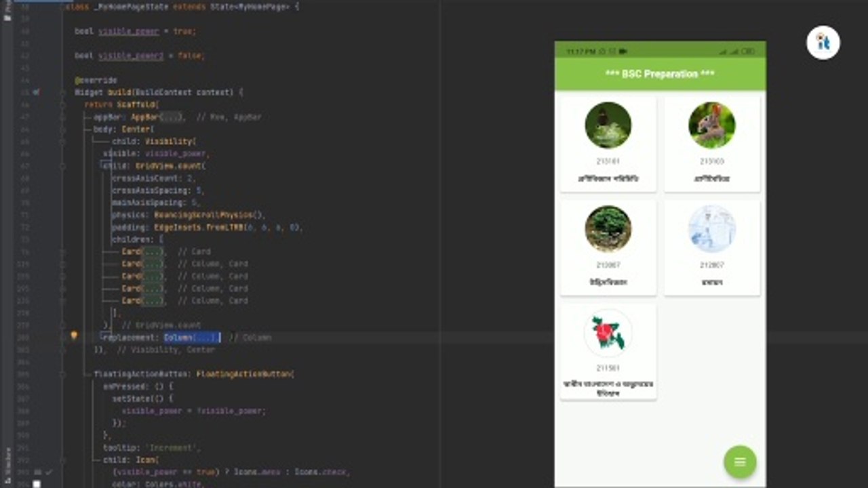The width and height of the screenshot is (868, 488).
Task: Collapse the Widget build method fold marker
Action: pyautogui.click(x=62, y=92)
